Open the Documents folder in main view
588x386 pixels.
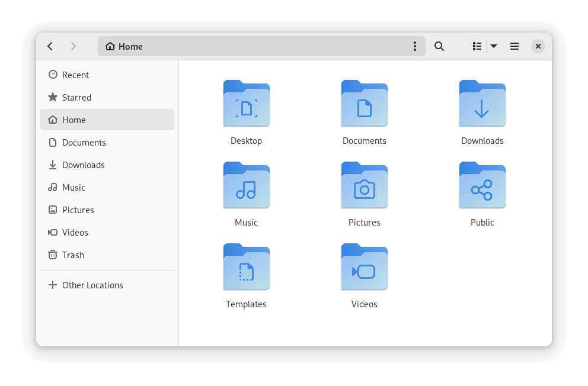tap(364, 104)
